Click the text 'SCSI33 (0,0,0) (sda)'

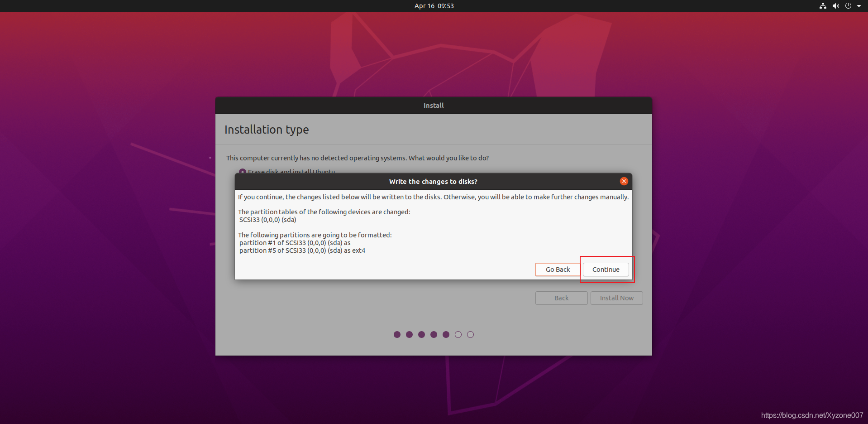(267, 220)
